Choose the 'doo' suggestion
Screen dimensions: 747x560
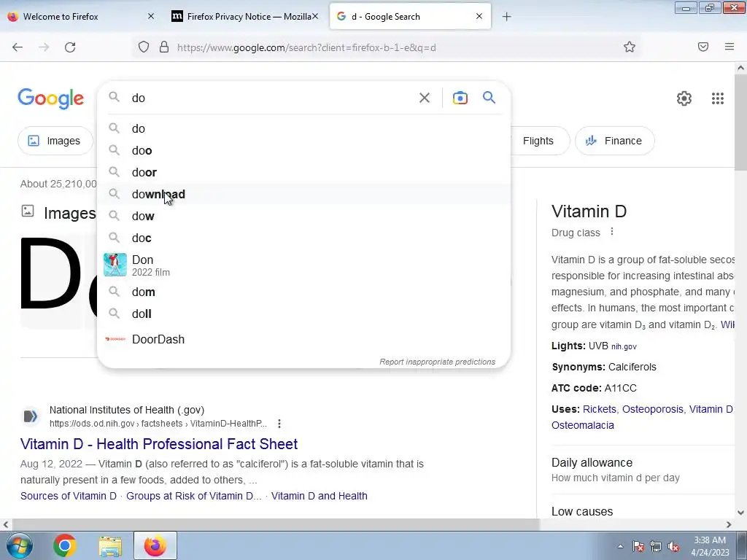[303, 150]
